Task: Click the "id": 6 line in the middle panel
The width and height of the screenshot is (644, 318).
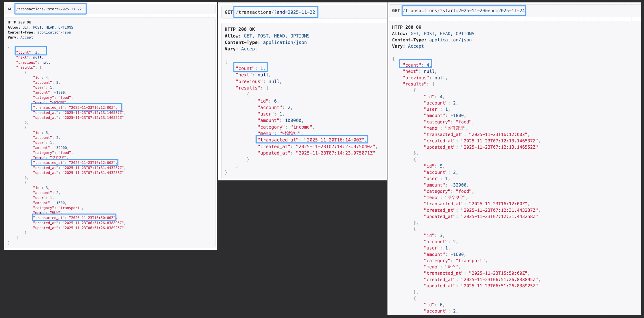Action: tap(268, 101)
